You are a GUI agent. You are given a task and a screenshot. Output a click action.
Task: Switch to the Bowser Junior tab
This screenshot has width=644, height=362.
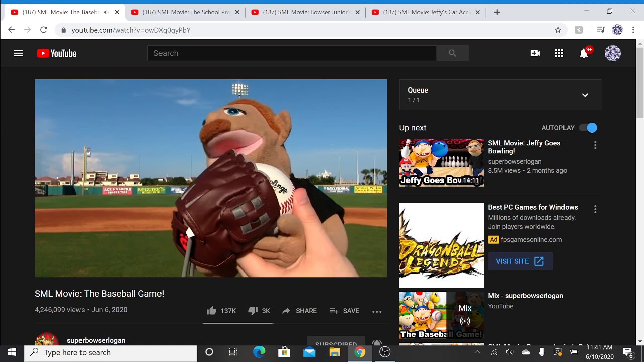(x=305, y=12)
